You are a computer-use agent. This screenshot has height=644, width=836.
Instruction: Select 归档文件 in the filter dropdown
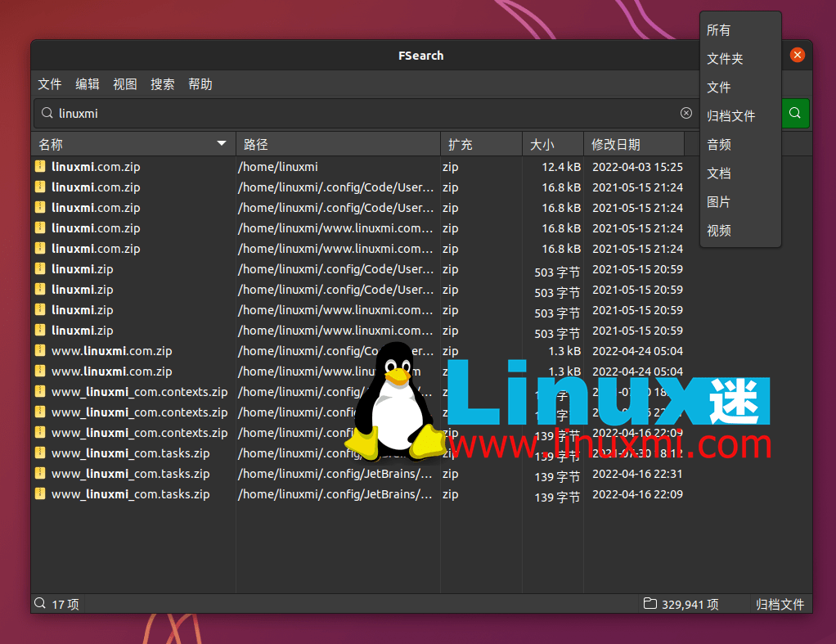[x=740, y=115]
